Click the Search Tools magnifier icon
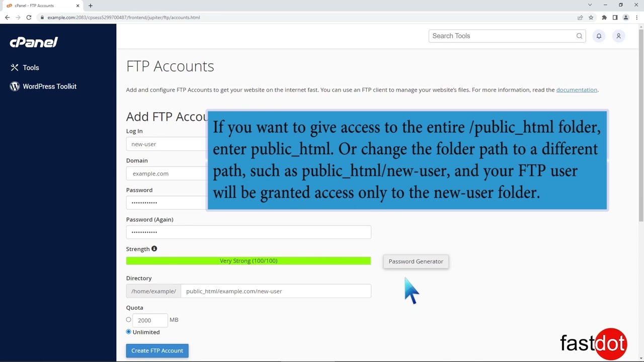This screenshot has height=362, width=644. (x=579, y=36)
